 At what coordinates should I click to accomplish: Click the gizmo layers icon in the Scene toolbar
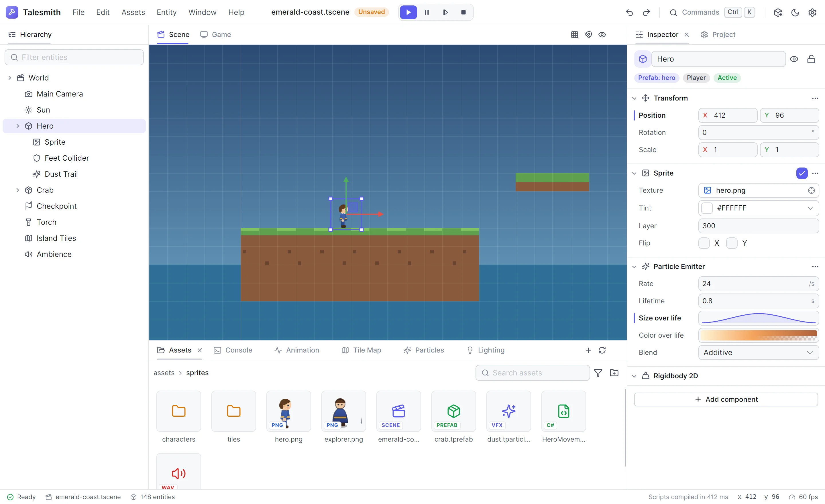(588, 34)
